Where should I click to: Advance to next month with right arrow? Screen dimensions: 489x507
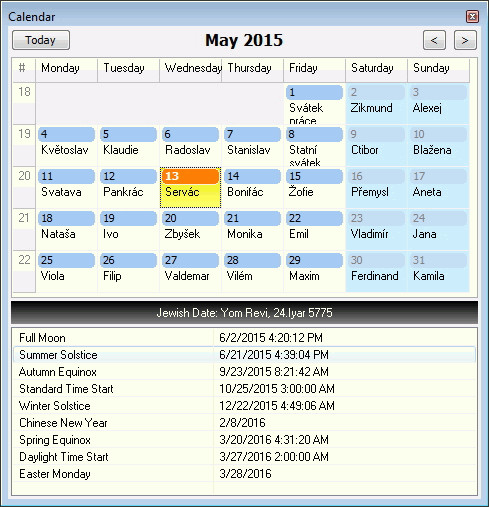coord(465,40)
